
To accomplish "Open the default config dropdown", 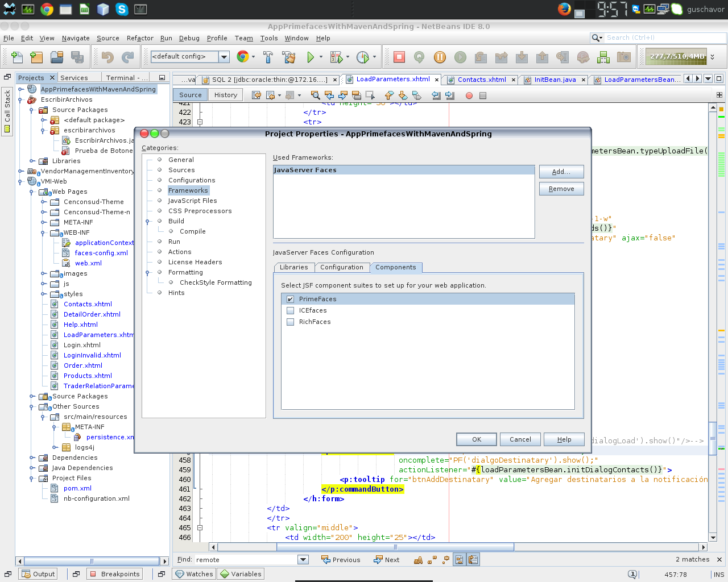I will (224, 57).
